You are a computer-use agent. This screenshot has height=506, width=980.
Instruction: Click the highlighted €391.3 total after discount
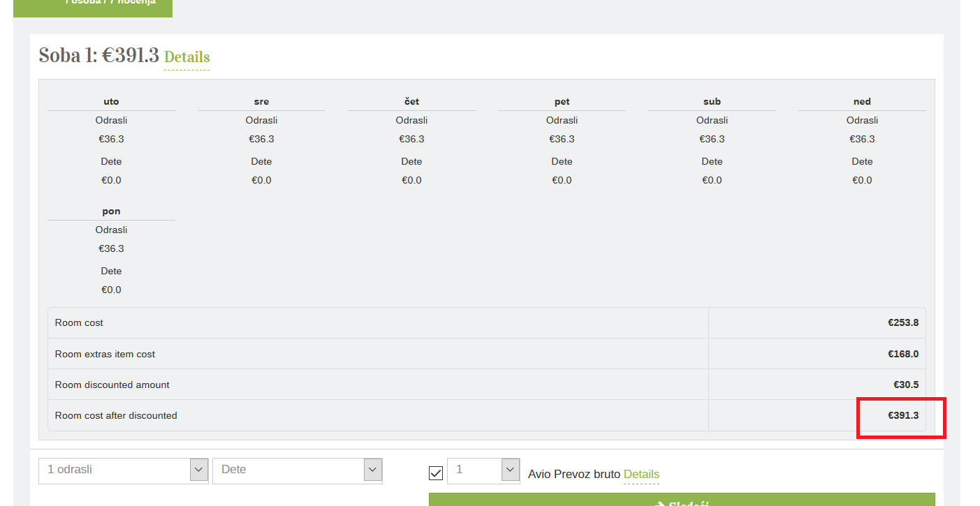tap(902, 416)
